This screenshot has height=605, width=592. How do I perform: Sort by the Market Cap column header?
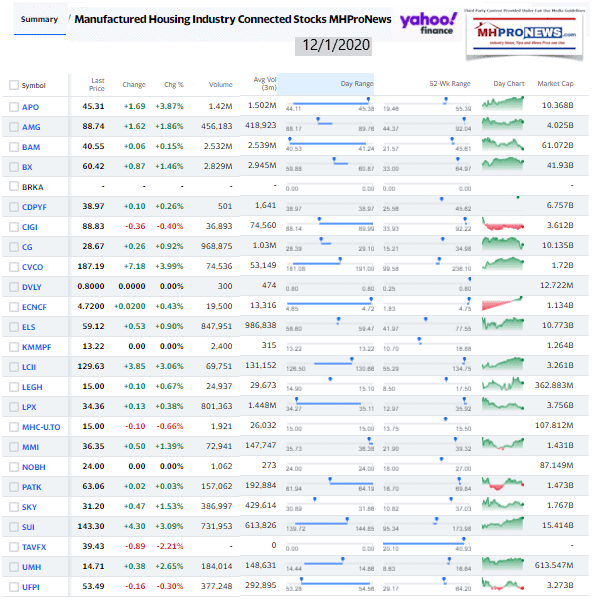[555, 84]
